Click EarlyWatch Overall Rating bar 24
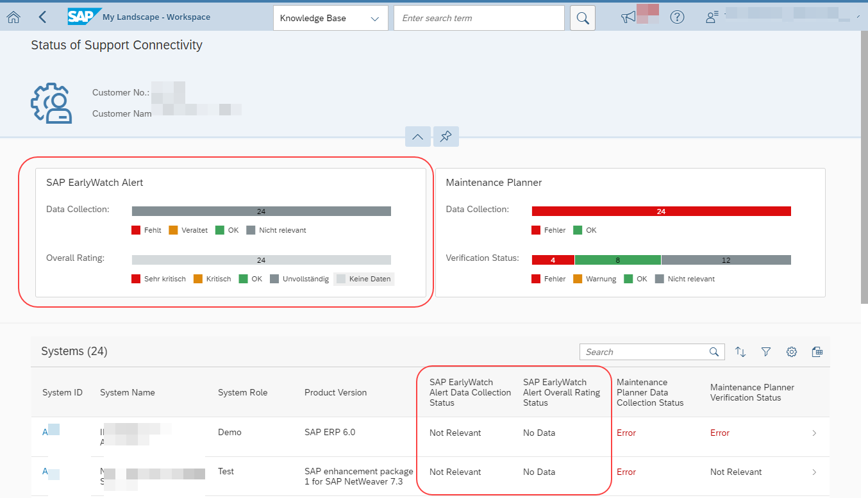This screenshot has height=498, width=868. point(261,260)
